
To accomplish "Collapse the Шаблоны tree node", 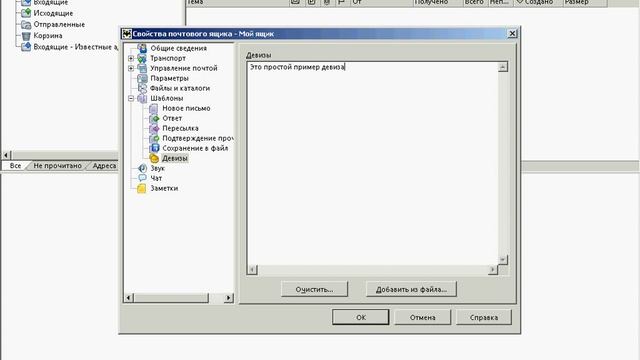I will click(x=131, y=98).
